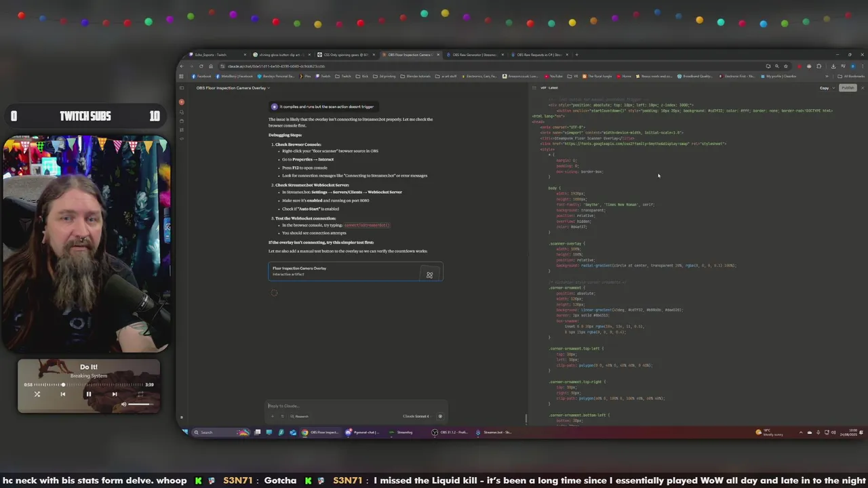This screenshot has width=868, height=488.
Task: Open the VR bookmarks folder
Action: pyautogui.click(x=574, y=76)
